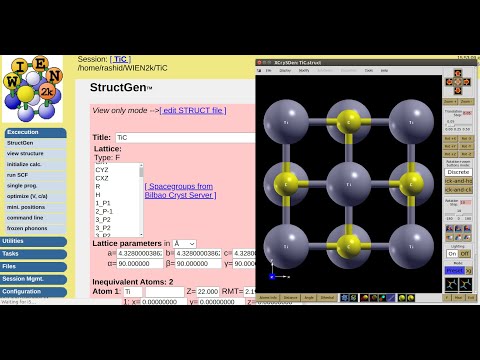The width and height of the screenshot is (480, 360).
Task: Expand the Utilities sidebar section
Action: [x=33, y=241]
